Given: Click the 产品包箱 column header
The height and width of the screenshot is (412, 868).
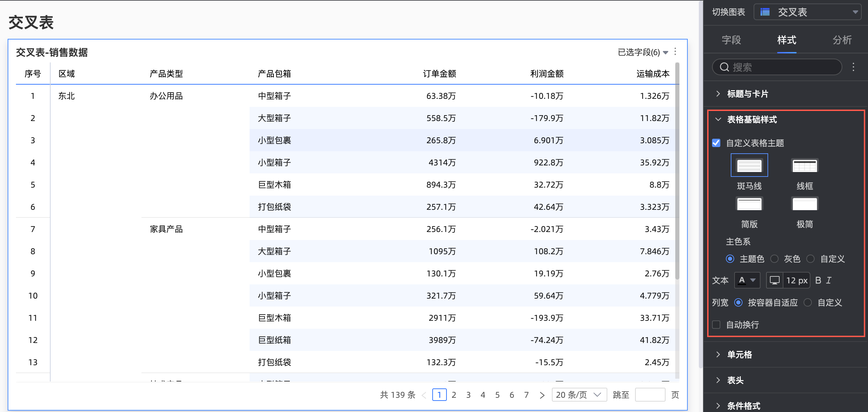Looking at the screenshot, I should click(274, 74).
